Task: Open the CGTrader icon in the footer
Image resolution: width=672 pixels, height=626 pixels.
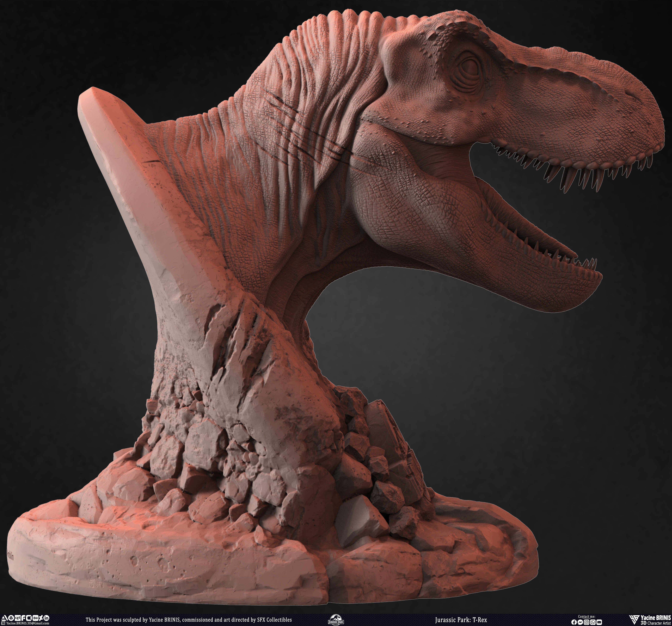Action: (x=18, y=618)
